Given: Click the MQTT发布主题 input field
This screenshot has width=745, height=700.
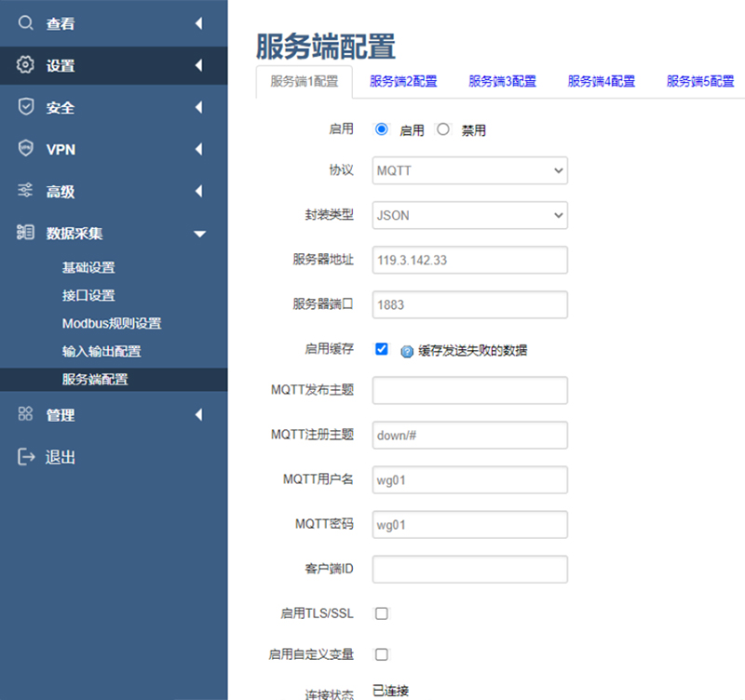Looking at the screenshot, I should (x=469, y=391).
